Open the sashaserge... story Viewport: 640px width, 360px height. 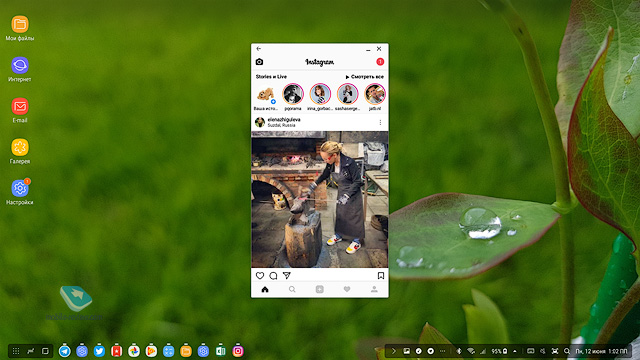pyautogui.click(x=347, y=97)
